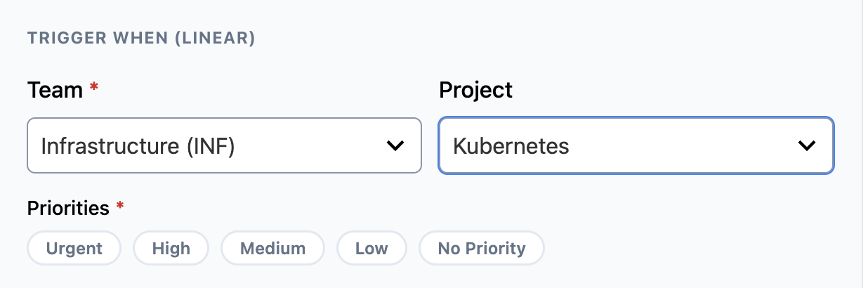Screen dimensions: 868x288
Task: Toggle the Urgent priority chip
Action: point(74,248)
